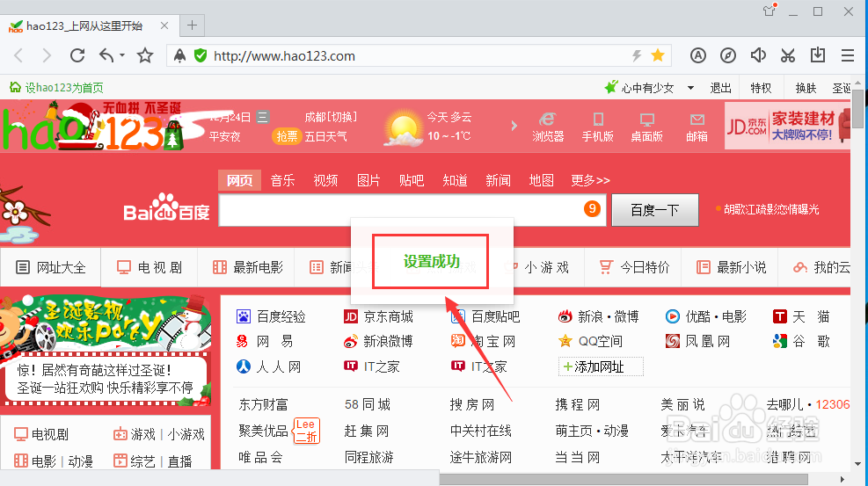Click the sunny weather icon
Screen dimensions: 868x486
[403, 127]
